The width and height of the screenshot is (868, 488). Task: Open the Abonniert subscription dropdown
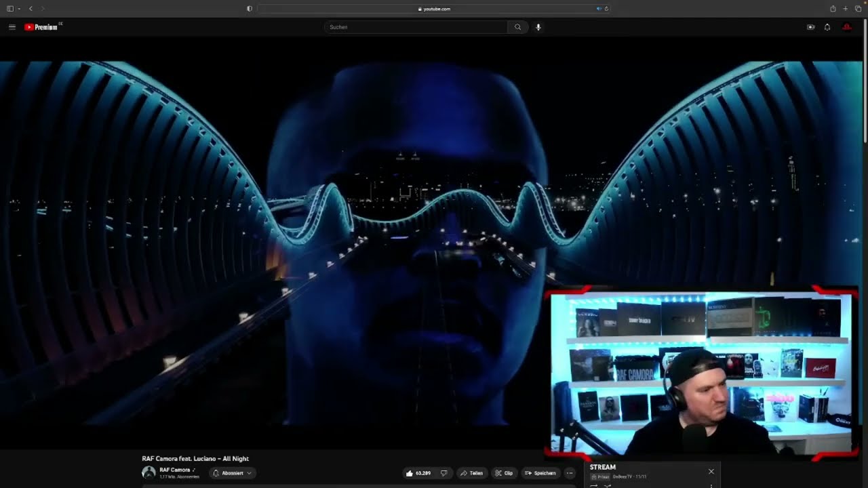pyautogui.click(x=233, y=473)
